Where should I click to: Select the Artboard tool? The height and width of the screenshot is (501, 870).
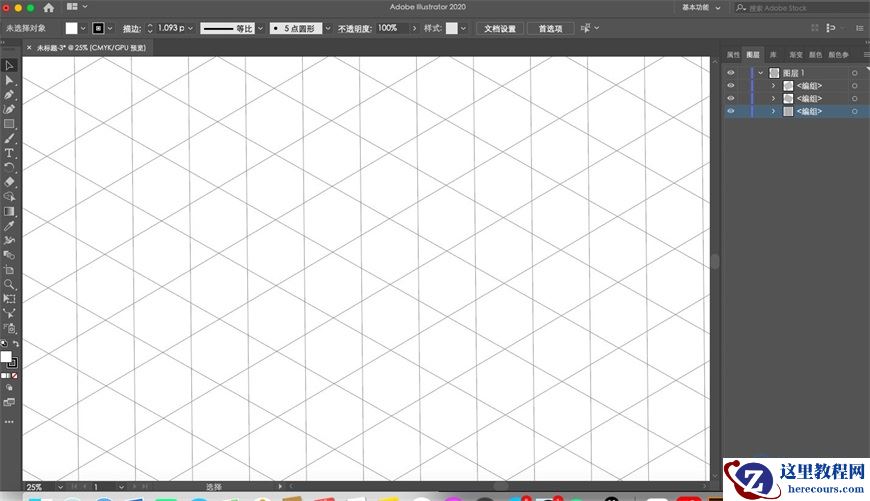(x=9, y=270)
